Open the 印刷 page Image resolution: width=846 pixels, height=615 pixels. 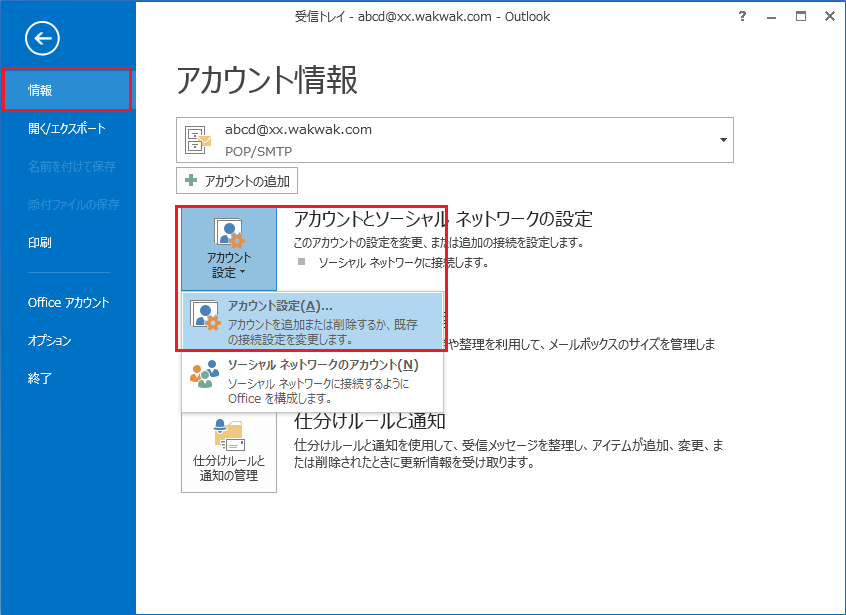[x=40, y=243]
